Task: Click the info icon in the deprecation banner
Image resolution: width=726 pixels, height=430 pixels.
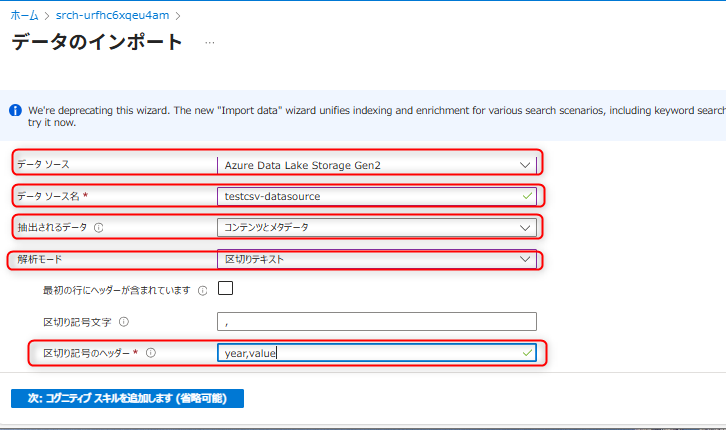Action: (15, 110)
